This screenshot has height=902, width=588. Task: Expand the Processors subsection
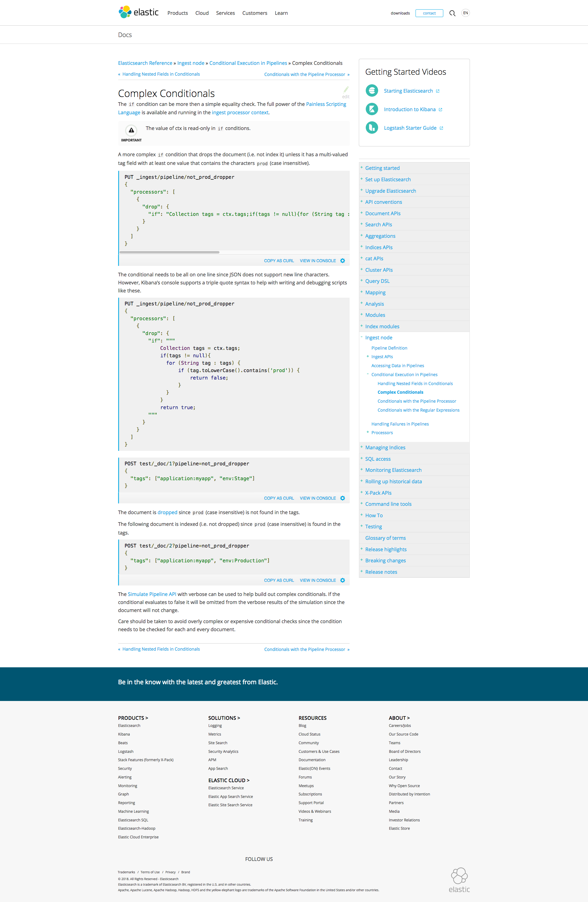tap(368, 432)
